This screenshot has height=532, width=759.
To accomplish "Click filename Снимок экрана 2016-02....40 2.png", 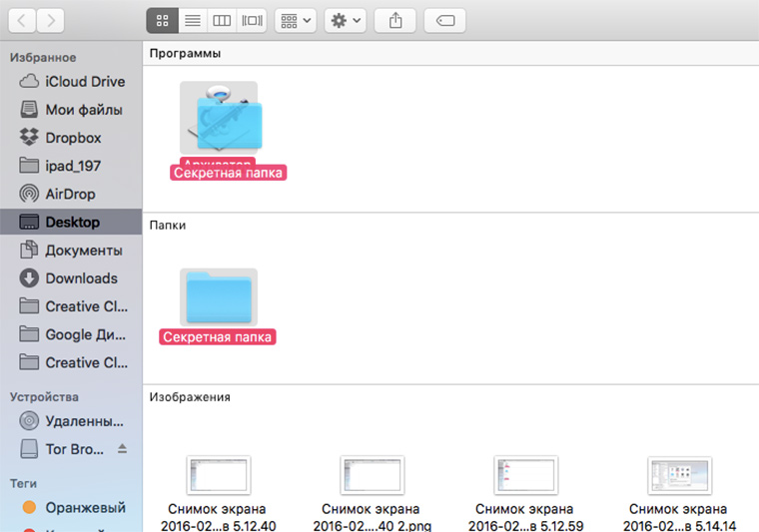I will [372, 517].
